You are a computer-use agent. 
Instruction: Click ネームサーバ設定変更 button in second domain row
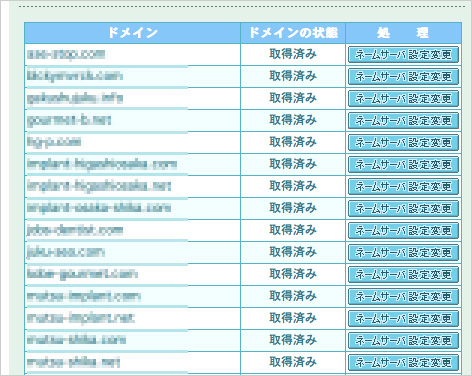point(403,77)
